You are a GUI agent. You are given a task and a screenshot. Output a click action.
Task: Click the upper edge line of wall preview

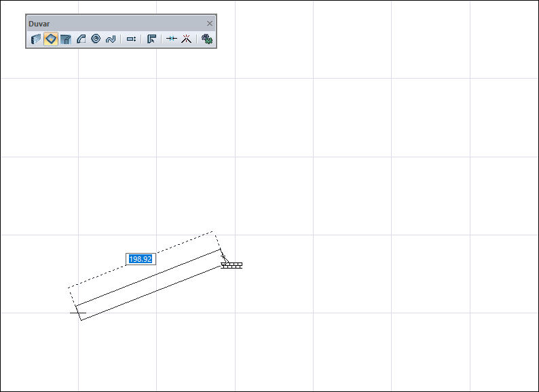coord(148,277)
